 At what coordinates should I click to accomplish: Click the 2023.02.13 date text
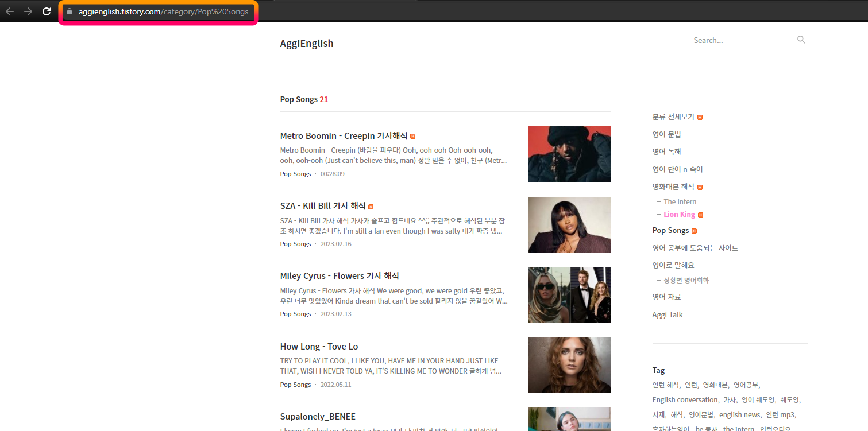336,314
